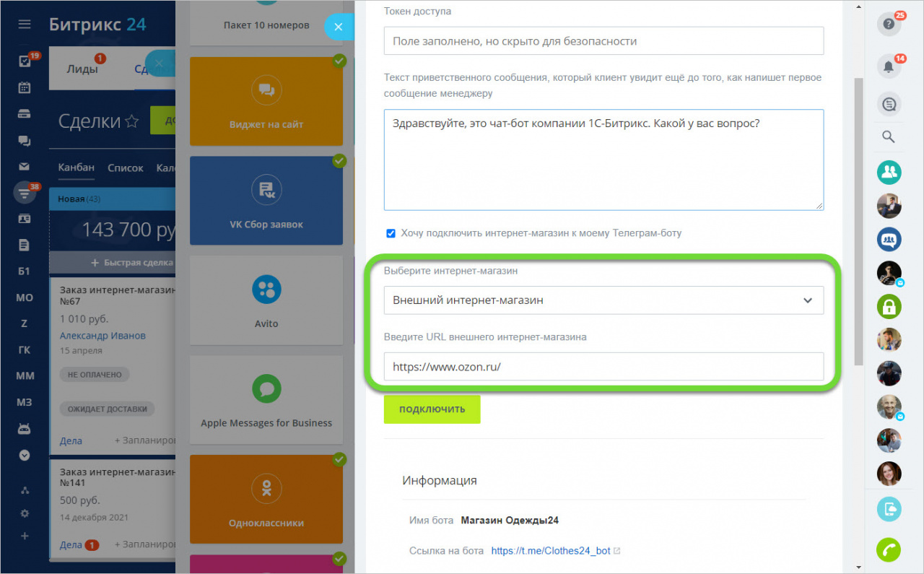The width and height of the screenshot is (924, 574).
Task: Click the vertical scrollbar thumb of the form
Action: pos(858,222)
